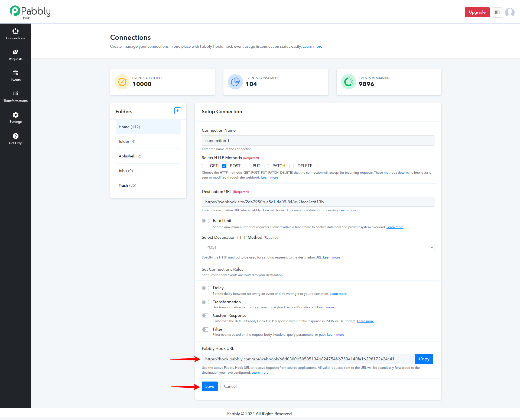This screenshot has height=420, width=520.
Task: Add a new folder with plus icon
Action: [178, 111]
